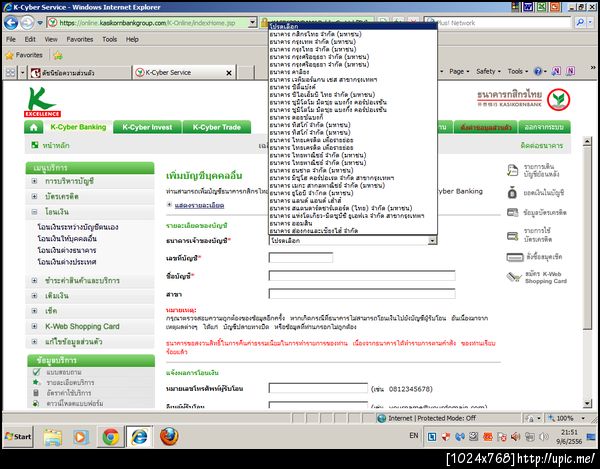Open the Edit menu

point(30,39)
